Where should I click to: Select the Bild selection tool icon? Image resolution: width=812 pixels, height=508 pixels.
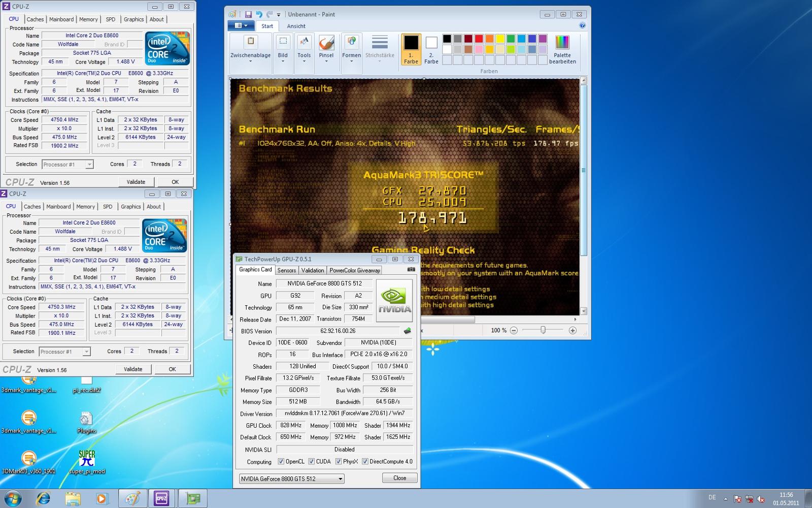click(283, 41)
